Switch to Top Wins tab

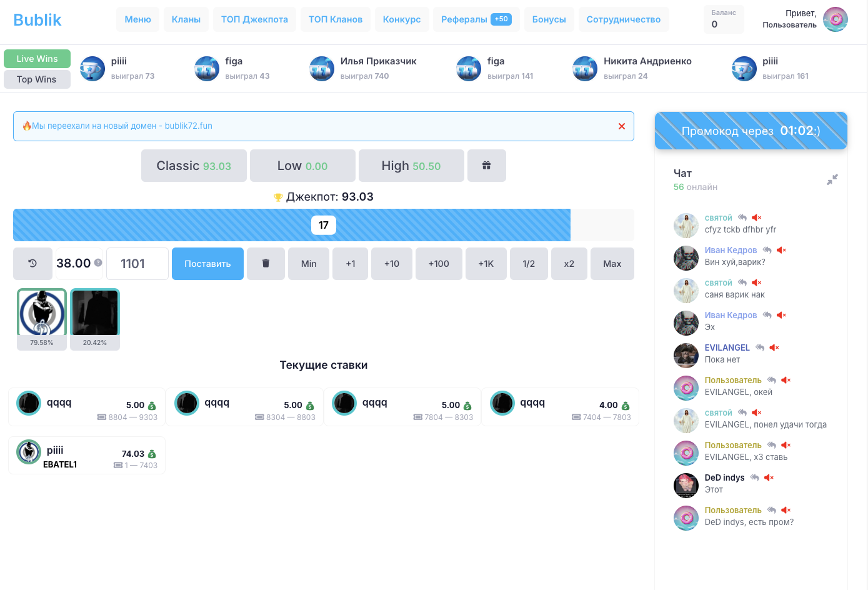(x=37, y=79)
